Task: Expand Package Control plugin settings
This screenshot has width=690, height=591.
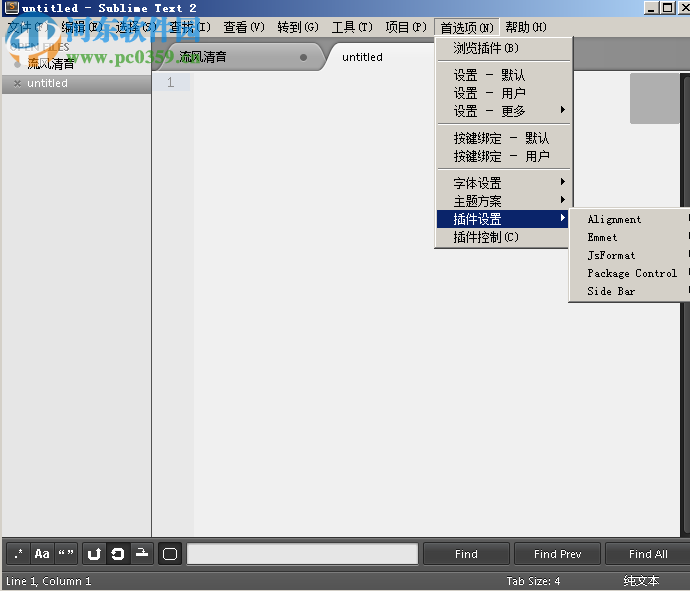Action: coord(631,273)
